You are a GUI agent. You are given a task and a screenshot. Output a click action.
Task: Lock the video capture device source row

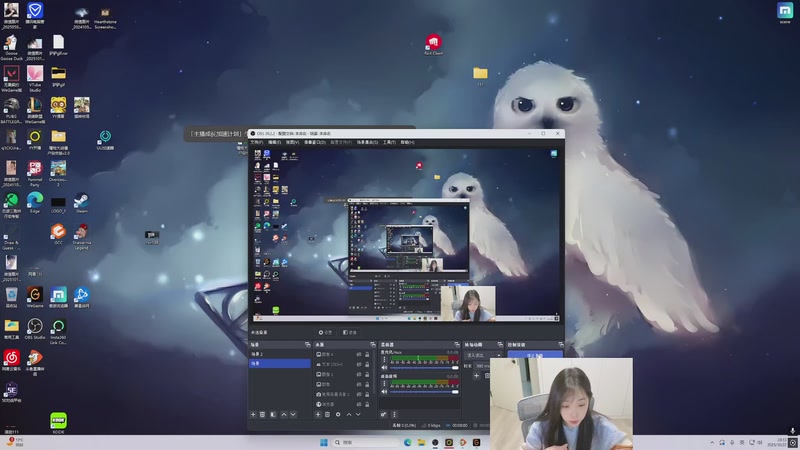[x=367, y=394]
